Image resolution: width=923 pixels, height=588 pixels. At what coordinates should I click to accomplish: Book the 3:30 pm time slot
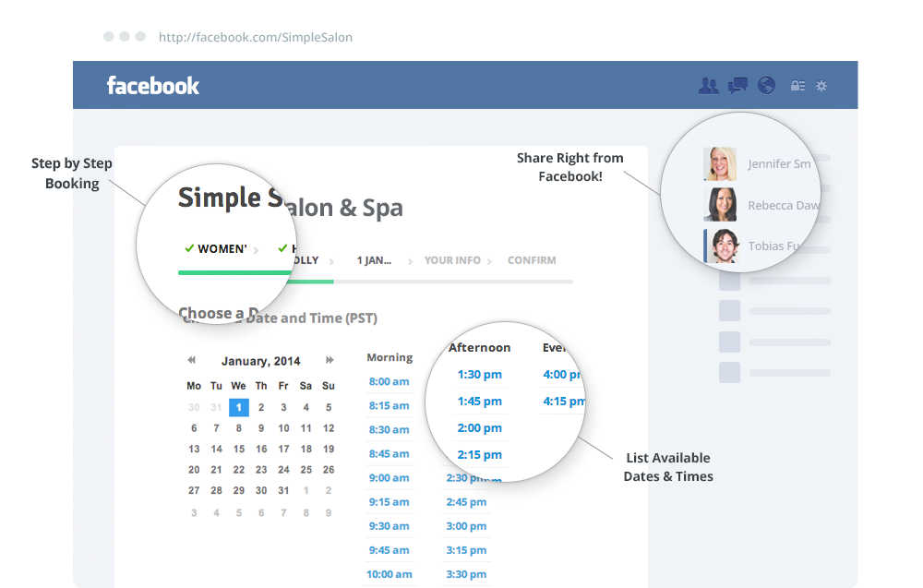(x=466, y=574)
